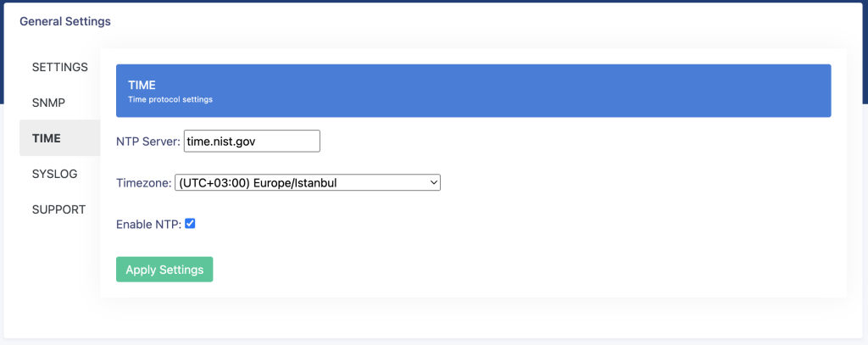Click the dark navy header bar at top
The height and width of the screenshot is (345, 868).
pos(434,1)
